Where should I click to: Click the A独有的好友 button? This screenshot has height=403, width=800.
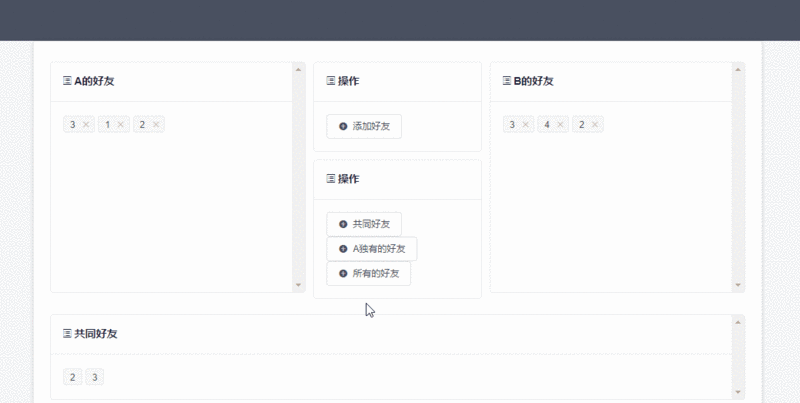point(371,249)
